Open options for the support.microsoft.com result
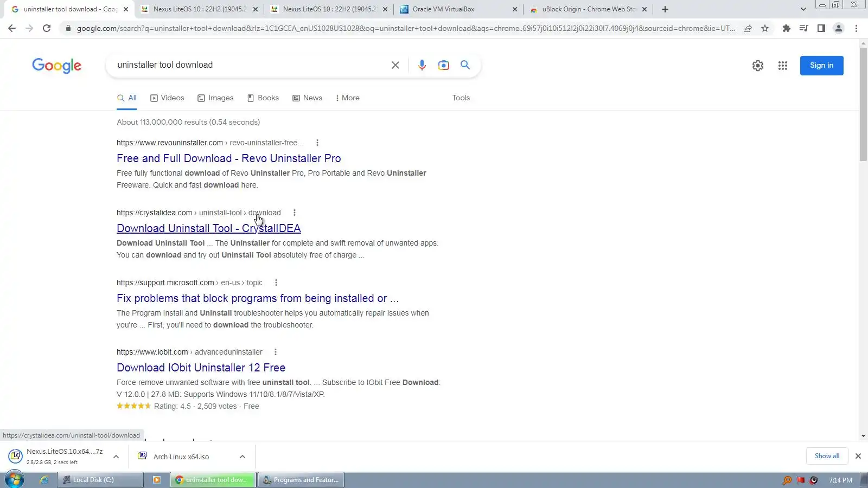868x488 pixels. click(276, 282)
